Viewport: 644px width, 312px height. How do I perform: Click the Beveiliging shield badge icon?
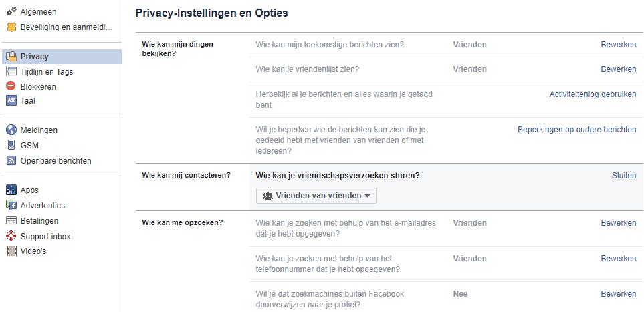[x=11, y=27]
